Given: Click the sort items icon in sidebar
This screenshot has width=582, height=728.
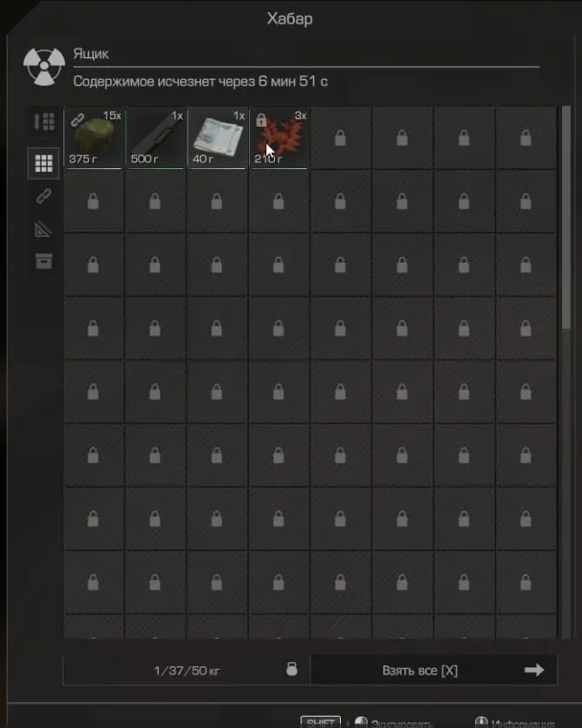Looking at the screenshot, I should tap(44, 121).
